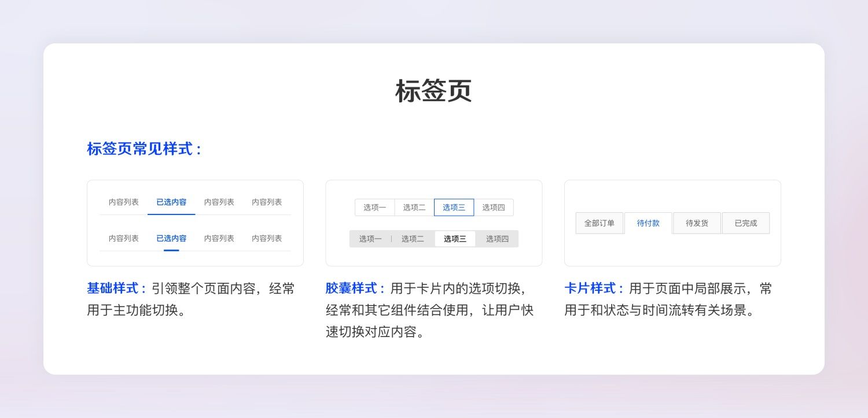
Task: Pick 选项二 in the gray segmented control
Action: coord(413,239)
